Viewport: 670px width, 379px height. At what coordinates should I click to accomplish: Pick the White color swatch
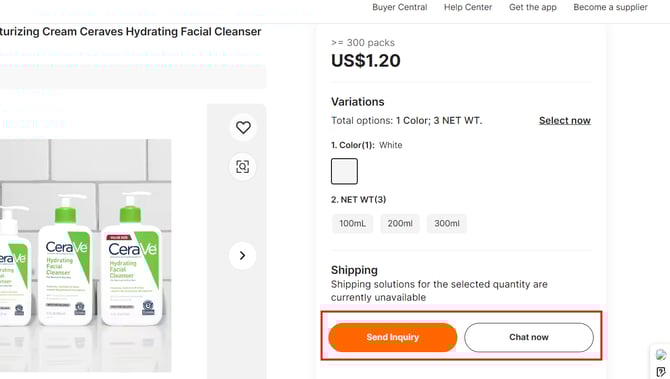[x=344, y=171]
